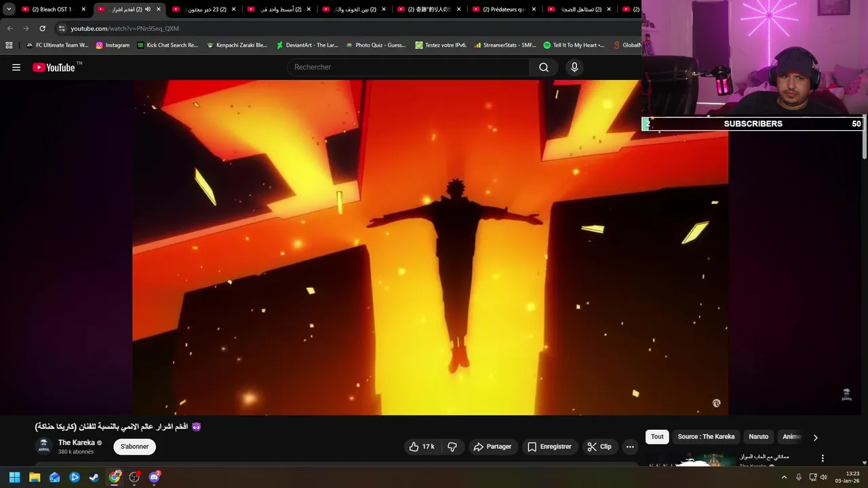The image size is (868, 488).
Task: Open the Photo Quiz bookmark
Action: [376, 45]
